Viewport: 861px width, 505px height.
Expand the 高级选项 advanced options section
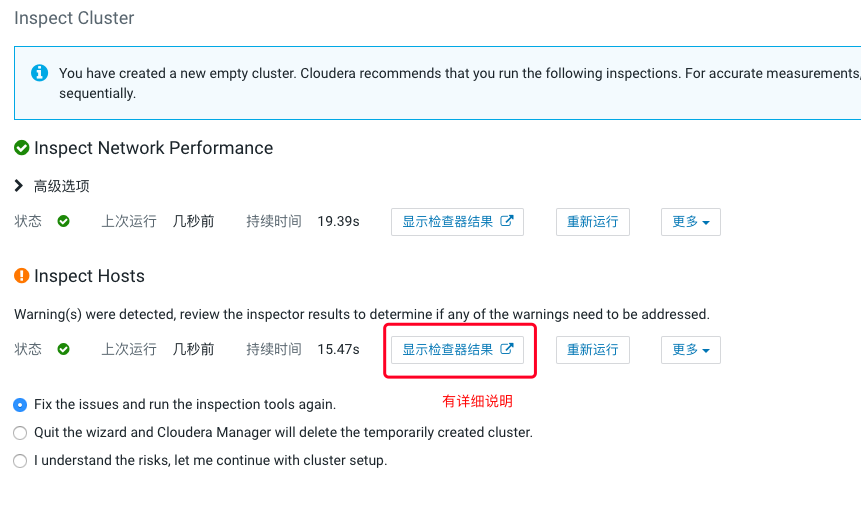(x=19, y=186)
